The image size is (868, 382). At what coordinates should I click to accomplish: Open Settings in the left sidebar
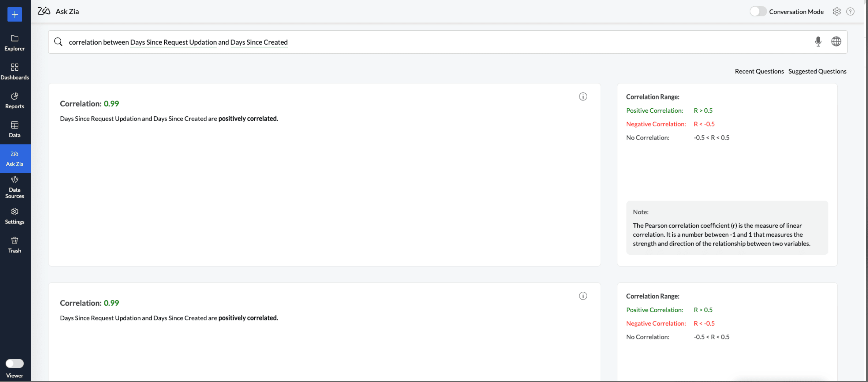(14, 216)
